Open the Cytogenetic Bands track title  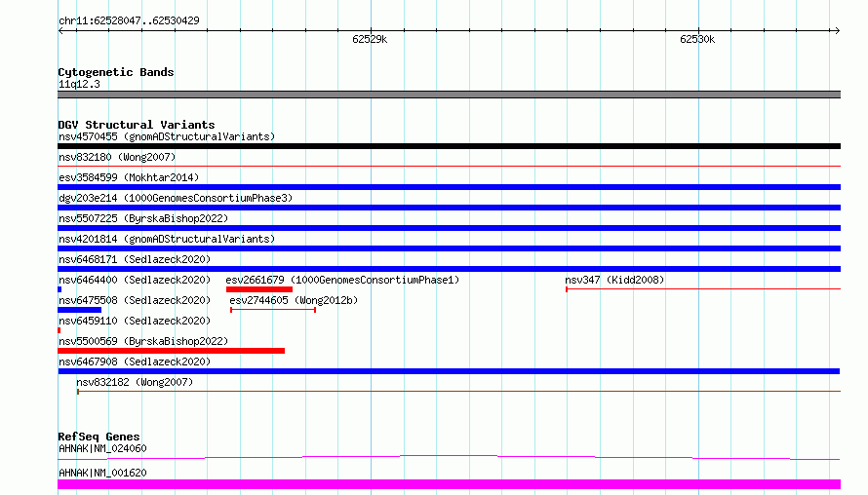116,72
